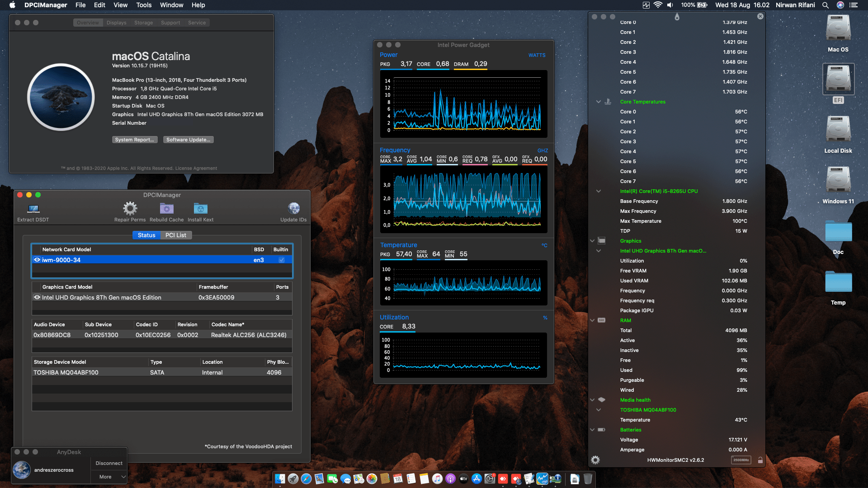The height and width of the screenshot is (488, 868).
Task: Switch to PCI List tab
Action: coord(175,235)
